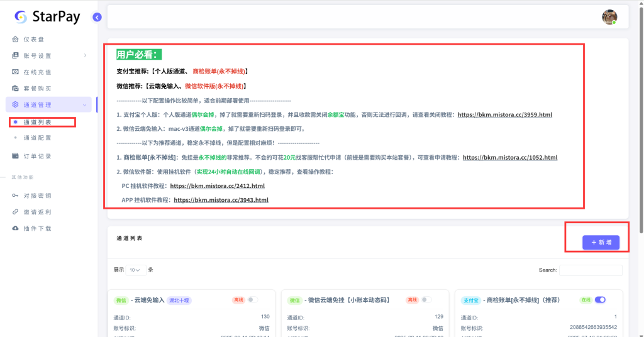Open the user avatar menu

tap(609, 17)
